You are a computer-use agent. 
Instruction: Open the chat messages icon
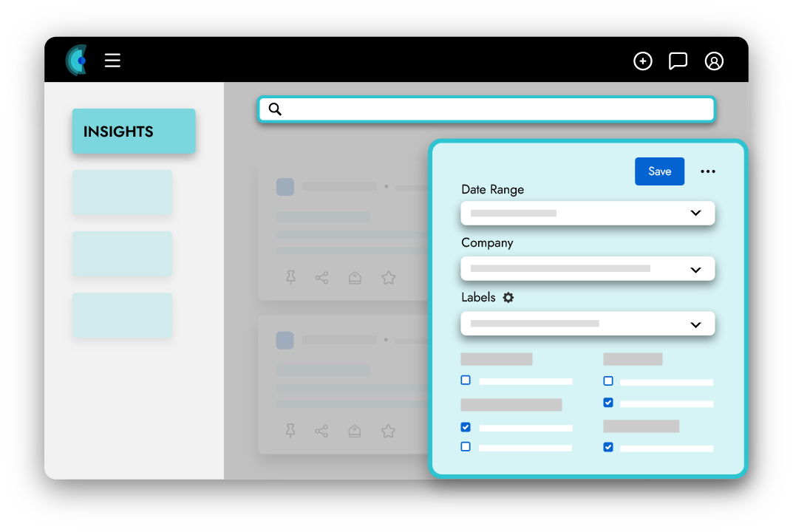click(x=678, y=61)
